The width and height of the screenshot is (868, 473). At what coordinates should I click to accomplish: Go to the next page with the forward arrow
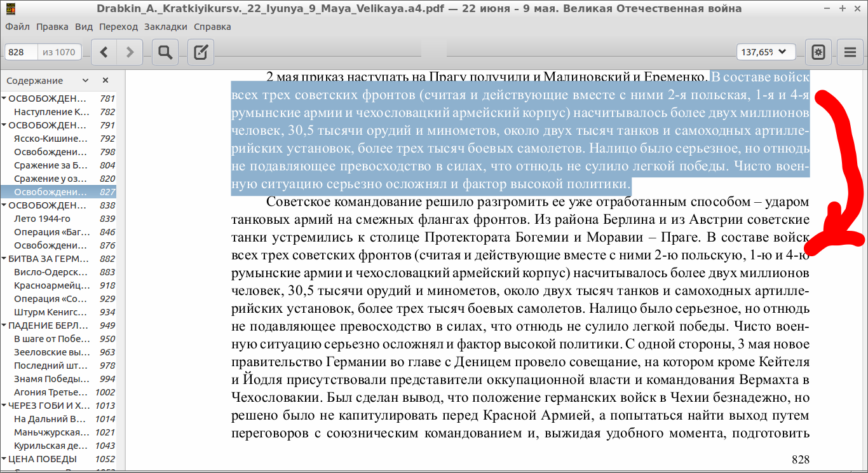click(x=130, y=52)
